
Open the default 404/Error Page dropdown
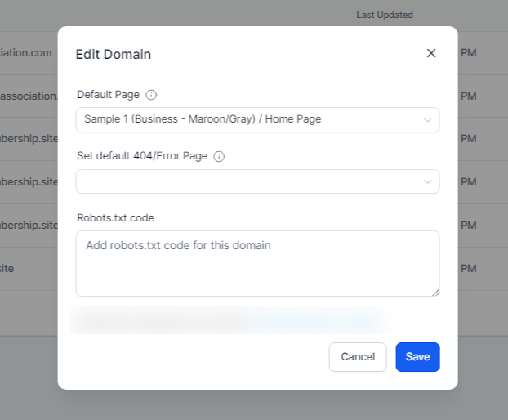pyautogui.click(x=257, y=181)
